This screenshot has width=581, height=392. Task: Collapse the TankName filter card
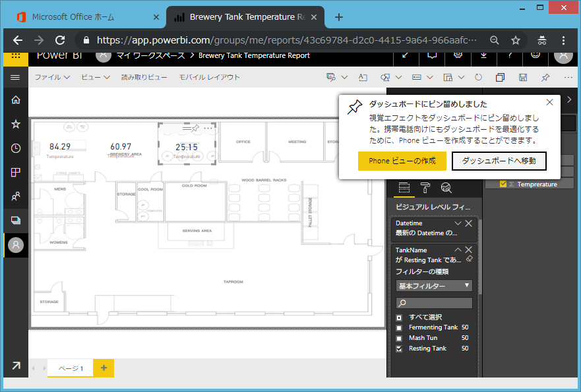tap(458, 250)
